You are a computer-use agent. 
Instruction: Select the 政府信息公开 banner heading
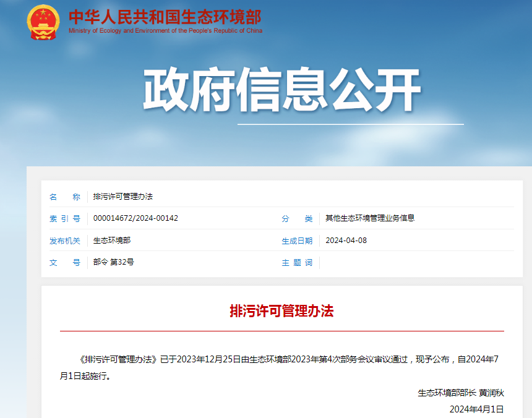(282, 90)
